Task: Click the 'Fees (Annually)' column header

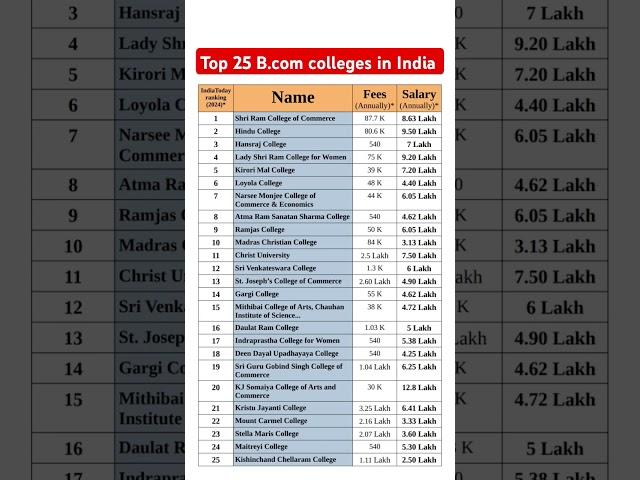Action: click(x=374, y=98)
